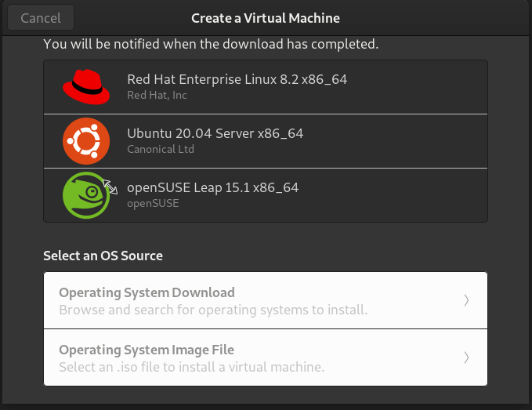Image resolution: width=532 pixels, height=410 pixels.
Task: Expand Operating System Download via its chevron
Action: [466, 300]
